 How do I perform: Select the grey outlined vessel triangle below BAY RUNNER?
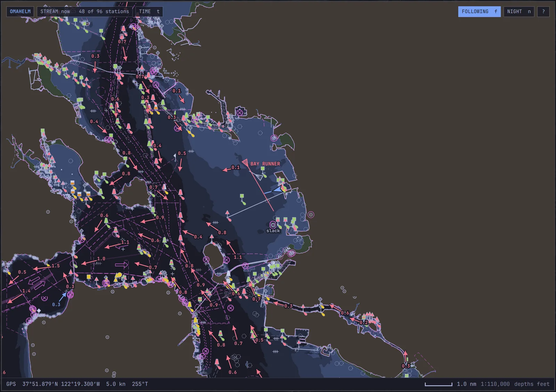pyautogui.click(x=260, y=177)
